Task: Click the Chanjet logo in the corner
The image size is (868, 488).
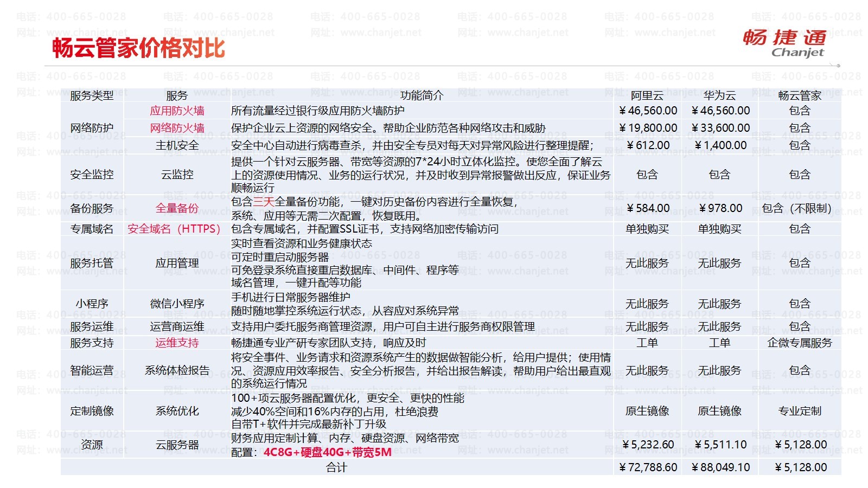Action: [x=784, y=43]
